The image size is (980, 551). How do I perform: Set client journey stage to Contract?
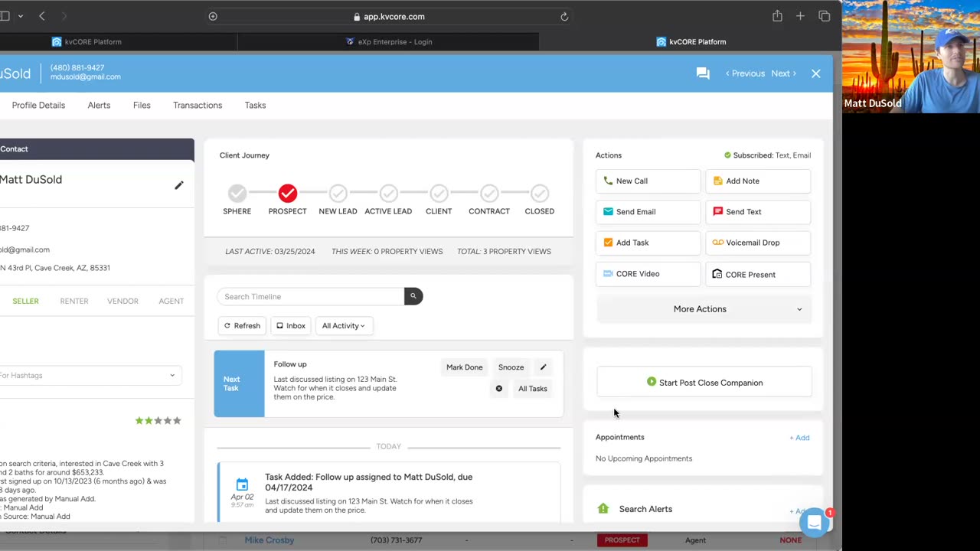click(x=489, y=193)
